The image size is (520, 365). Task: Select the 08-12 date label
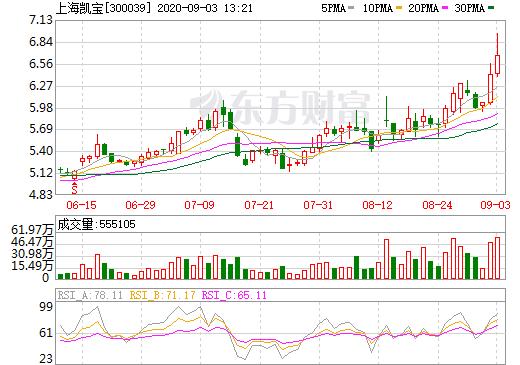[377, 205]
